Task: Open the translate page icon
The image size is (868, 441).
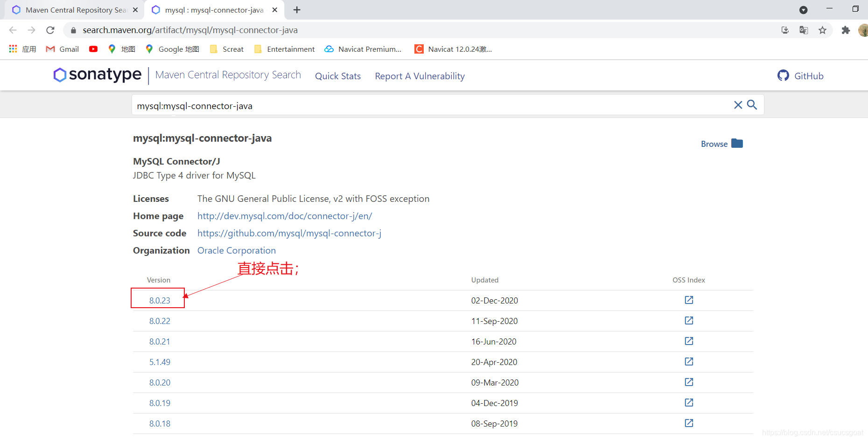Action: [x=804, y=30]
